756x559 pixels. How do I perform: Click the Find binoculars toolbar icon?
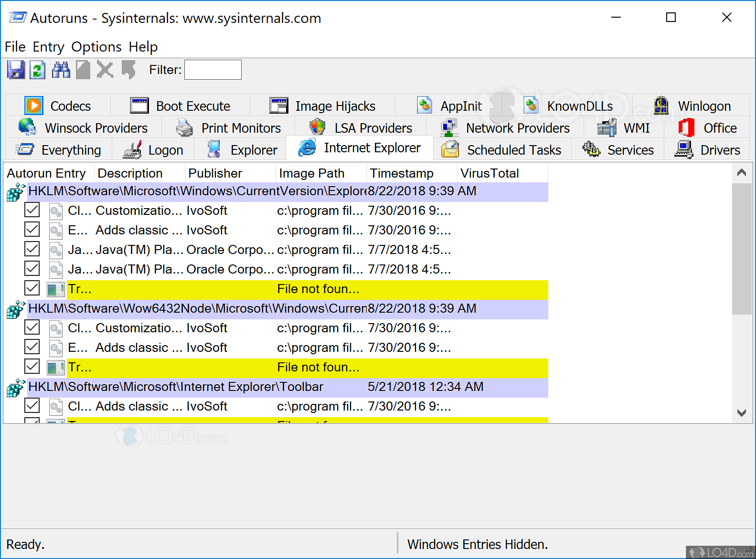(61, 70)
